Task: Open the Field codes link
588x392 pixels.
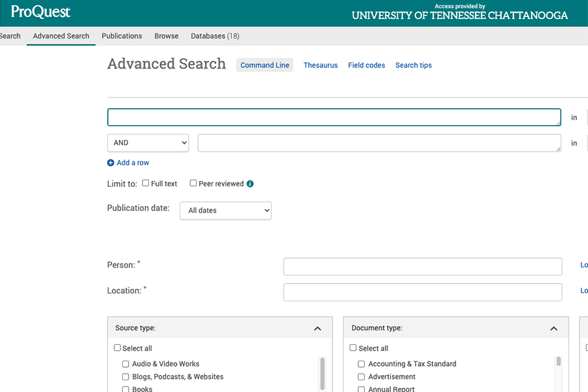Action: (x=367, y=65)
